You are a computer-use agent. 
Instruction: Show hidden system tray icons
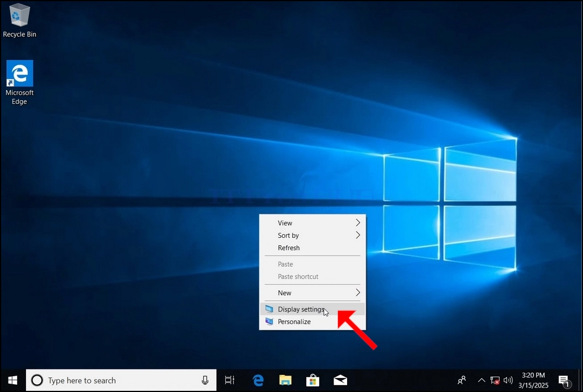(x=481, y=380)
